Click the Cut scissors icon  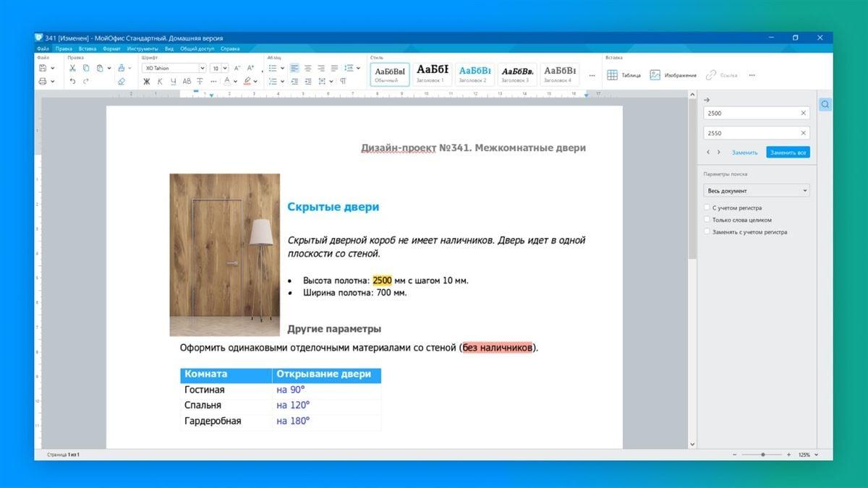pos(72,68)
